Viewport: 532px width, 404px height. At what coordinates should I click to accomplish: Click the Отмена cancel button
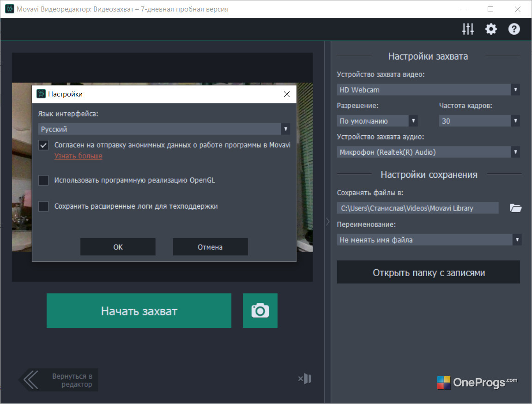[210, 247]
